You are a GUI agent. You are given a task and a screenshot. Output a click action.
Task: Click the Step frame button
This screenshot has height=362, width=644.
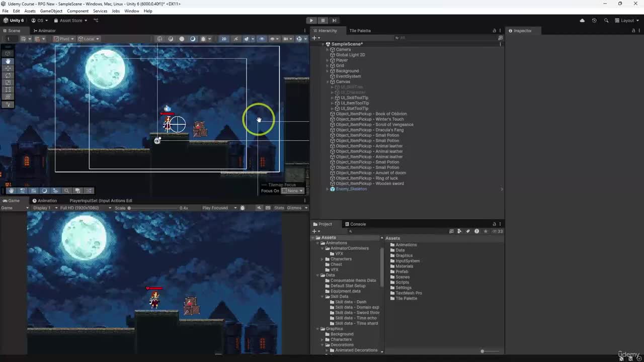pos(334,21)
